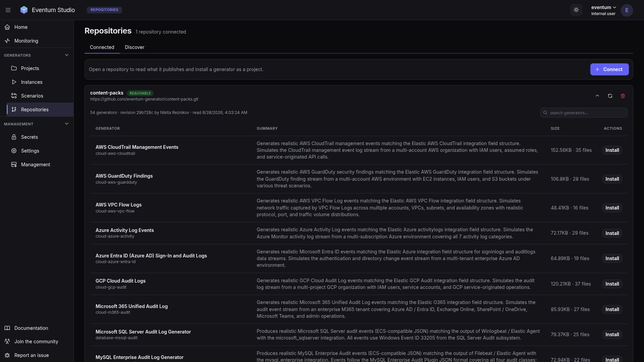
Task: Navigate to Scenarios
Action: click(40, 96)
